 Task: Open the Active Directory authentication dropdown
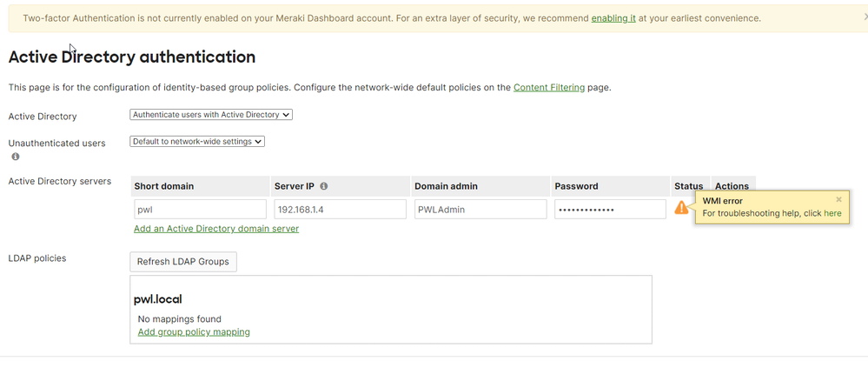tap(211, 115)
